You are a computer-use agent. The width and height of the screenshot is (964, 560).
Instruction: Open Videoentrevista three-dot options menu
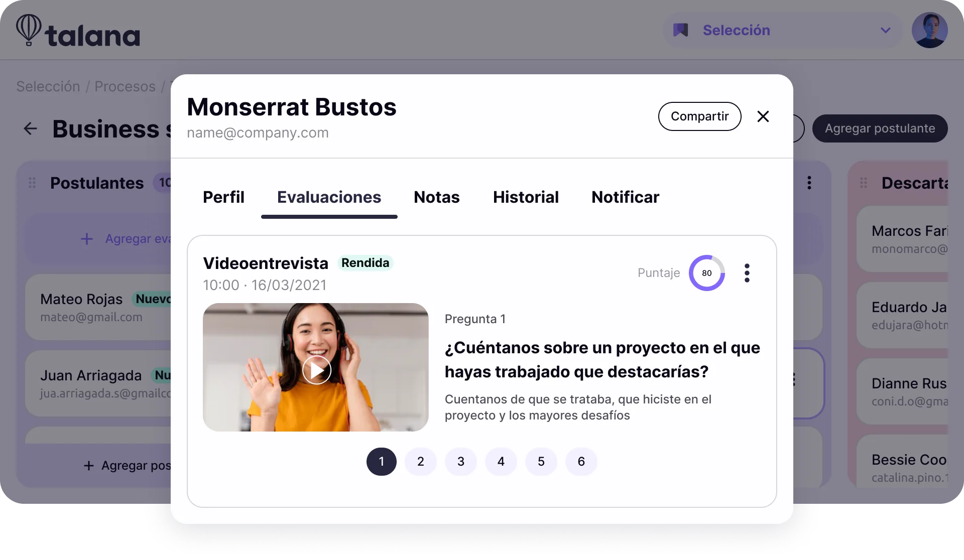(x=747, y=273)
